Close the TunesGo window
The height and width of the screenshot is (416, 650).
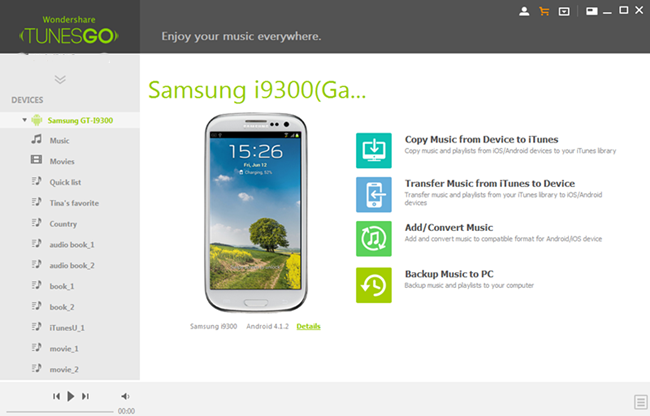[x=639, y=10]
